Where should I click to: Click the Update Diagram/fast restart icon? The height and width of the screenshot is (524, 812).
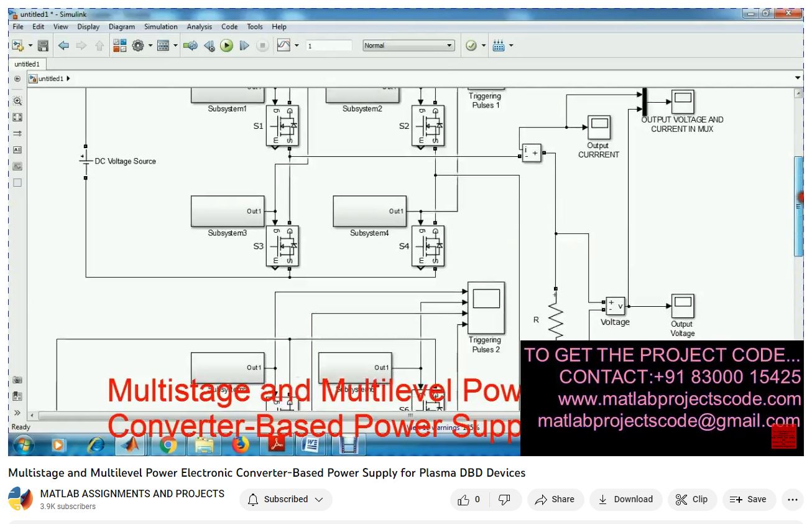pyautogui.click(x=190, y=45)
